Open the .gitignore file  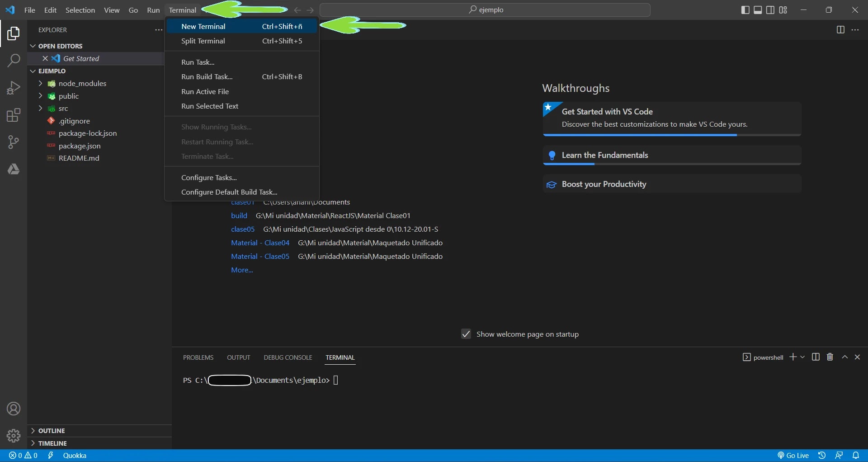coord(74,121)
